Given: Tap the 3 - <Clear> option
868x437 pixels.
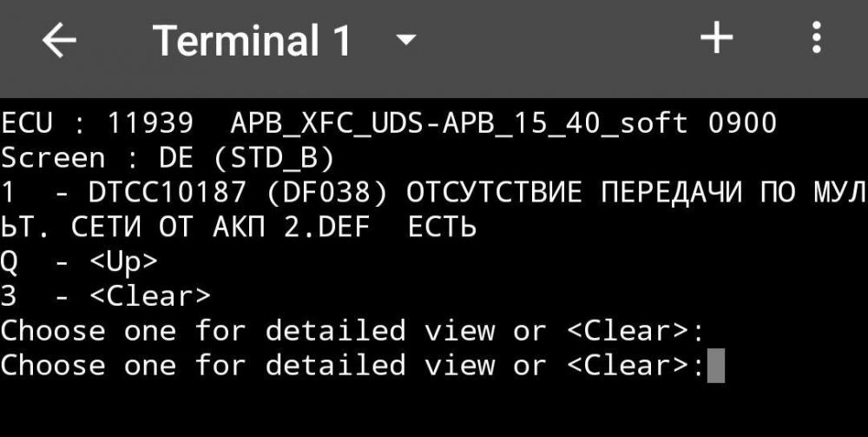Looking at the screenshot, I should pos(105,296).
